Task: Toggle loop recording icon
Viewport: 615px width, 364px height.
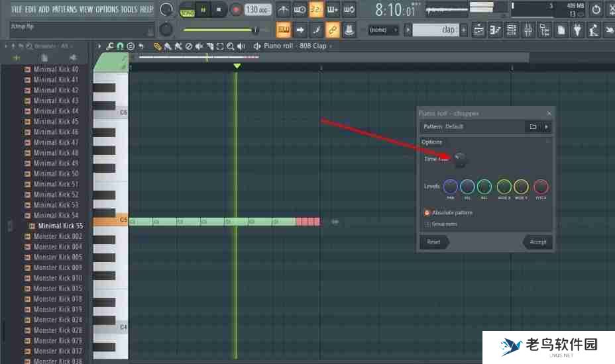Action: point(349,10)
